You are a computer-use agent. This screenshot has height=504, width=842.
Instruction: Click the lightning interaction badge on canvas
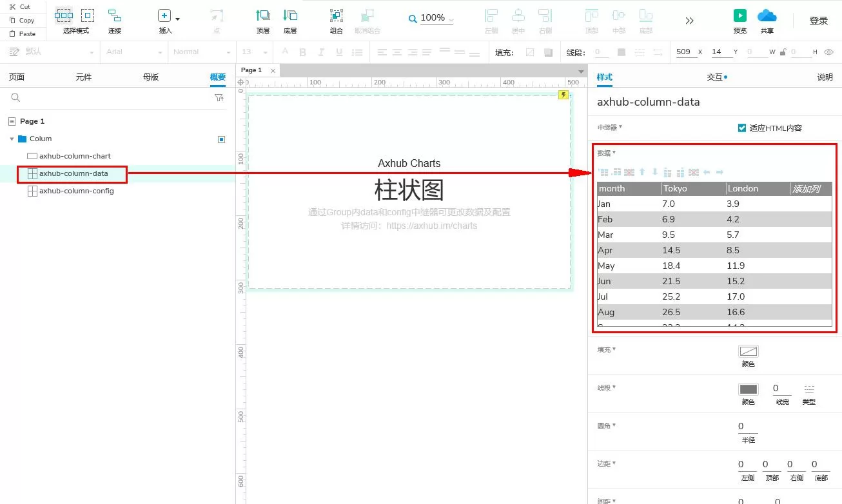click(563, 95)
